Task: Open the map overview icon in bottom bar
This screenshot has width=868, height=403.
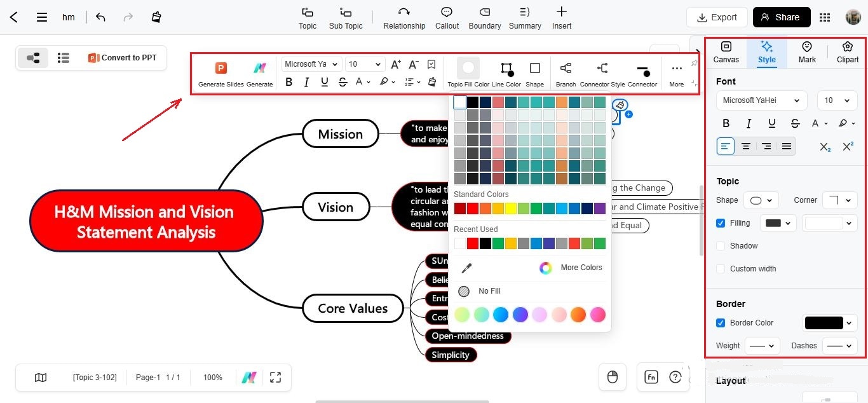Action: point(41,378)
